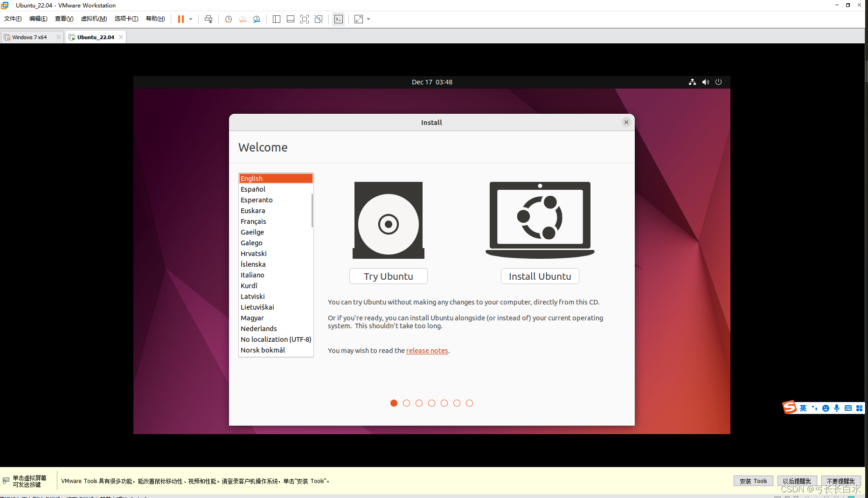Open the 帮助(H) menu
The height and width of the screenshot is (498, 868).
click(155, 19)
